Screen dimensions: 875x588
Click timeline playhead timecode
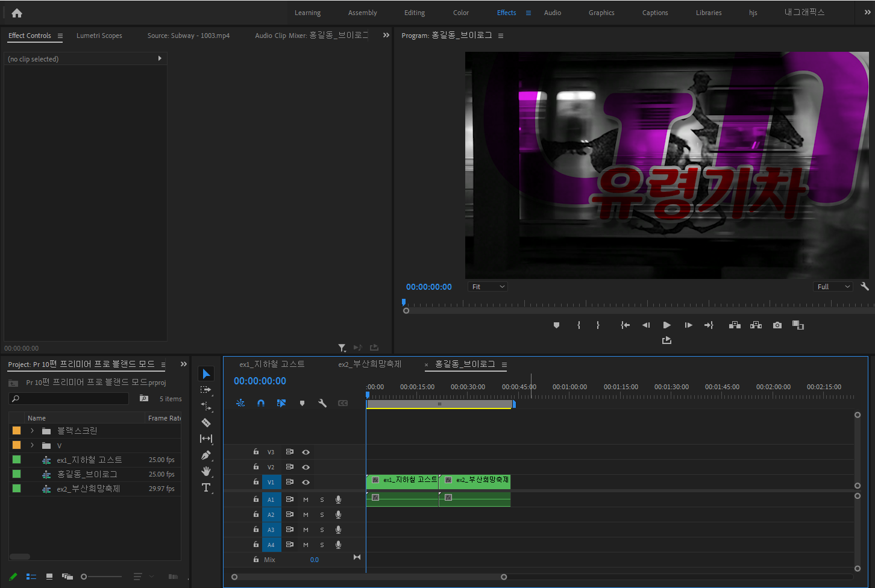(260, 381)
